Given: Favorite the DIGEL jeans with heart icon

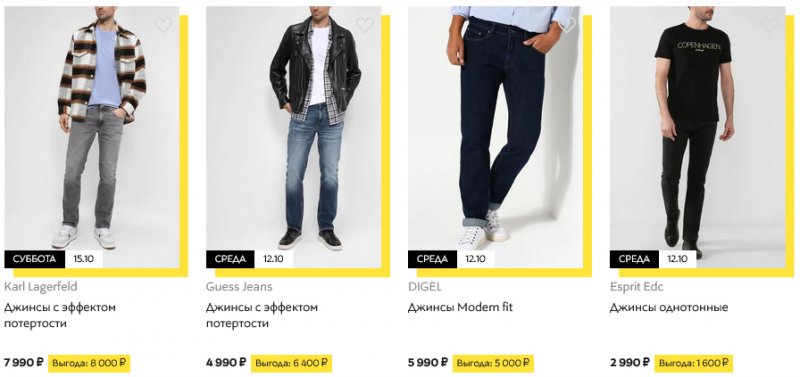Looking at the screenshot, I should 567,24.
